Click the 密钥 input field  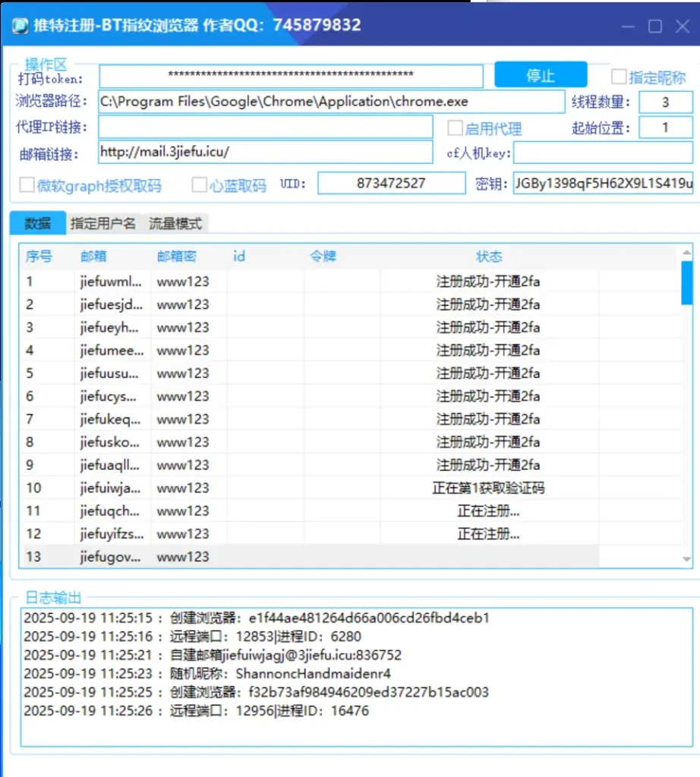tap(603, 184)
